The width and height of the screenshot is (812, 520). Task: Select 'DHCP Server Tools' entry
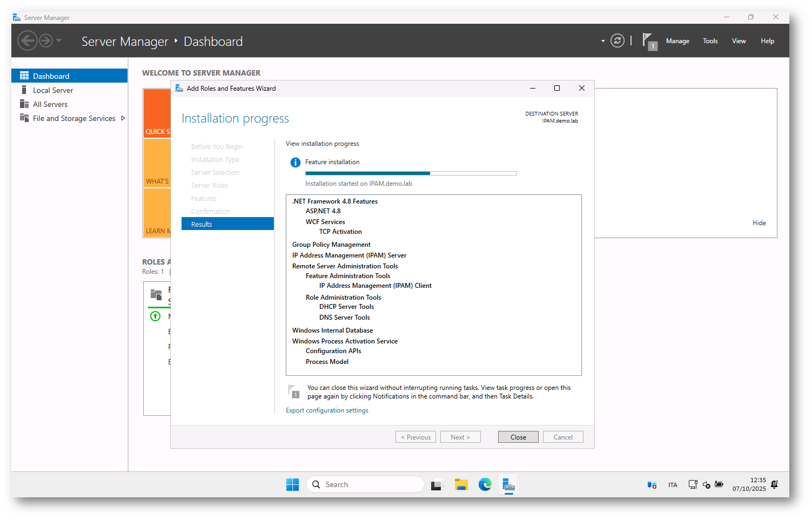(346, 307)
